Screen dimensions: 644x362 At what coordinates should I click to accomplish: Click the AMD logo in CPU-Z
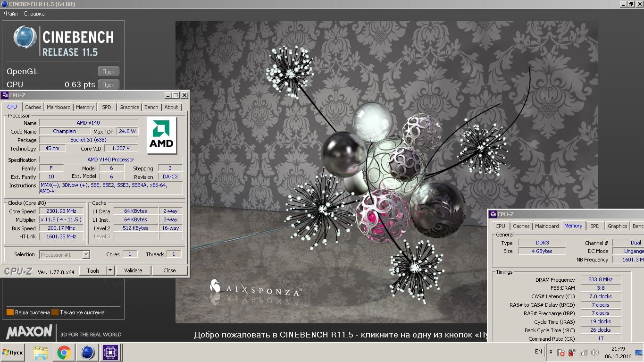point(162,135)
